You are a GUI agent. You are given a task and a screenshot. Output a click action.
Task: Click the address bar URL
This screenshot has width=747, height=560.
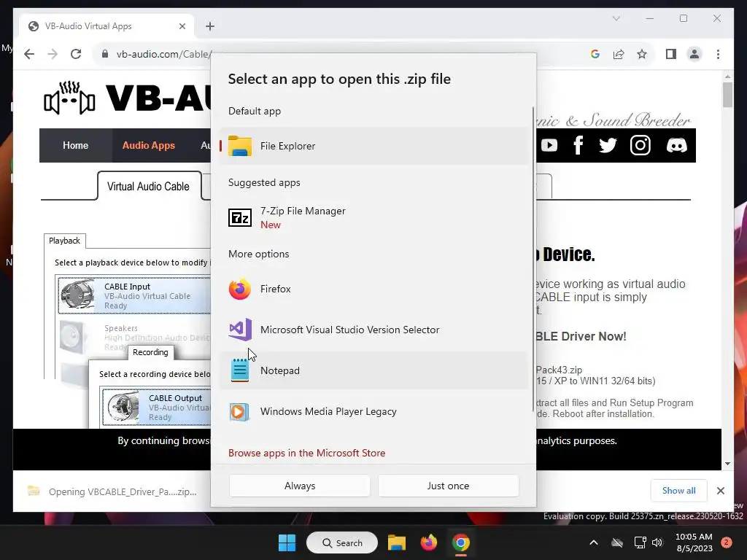click(163, 54)
